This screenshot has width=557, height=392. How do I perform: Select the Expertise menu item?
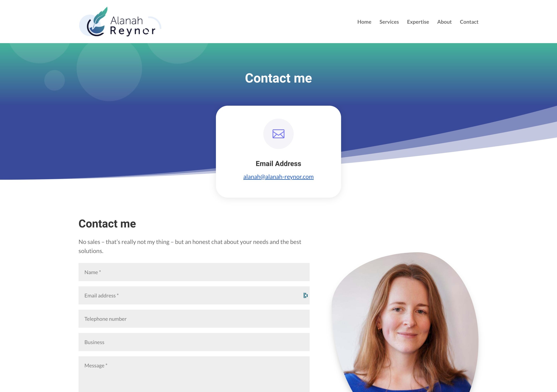coord(418,21)
